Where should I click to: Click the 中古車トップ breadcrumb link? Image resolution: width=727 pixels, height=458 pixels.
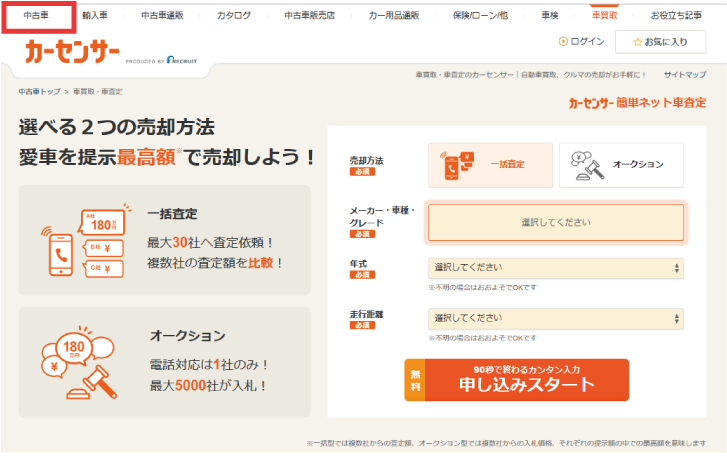[x=39, y=92]
